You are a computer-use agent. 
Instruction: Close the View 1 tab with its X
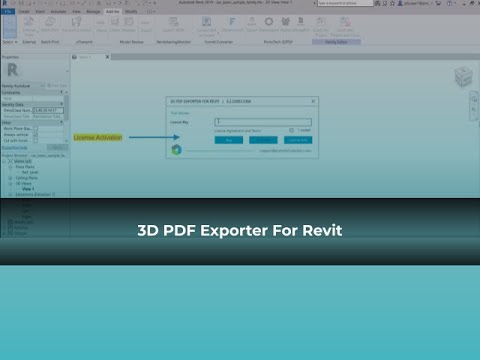tap(107, 57)
